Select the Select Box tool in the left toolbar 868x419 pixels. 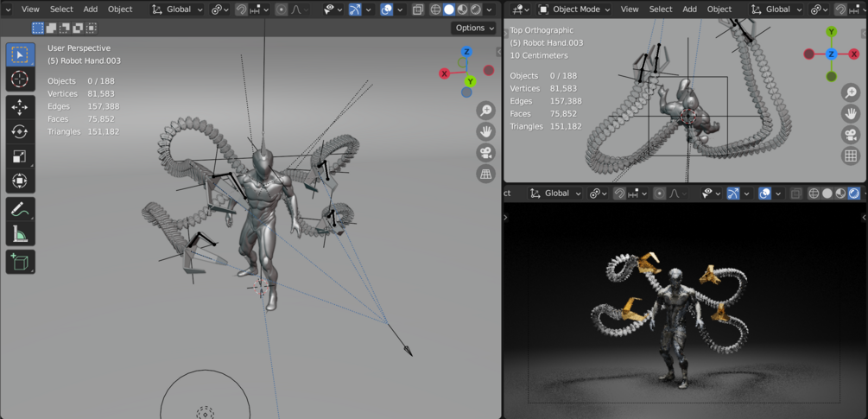click(21, 54)
